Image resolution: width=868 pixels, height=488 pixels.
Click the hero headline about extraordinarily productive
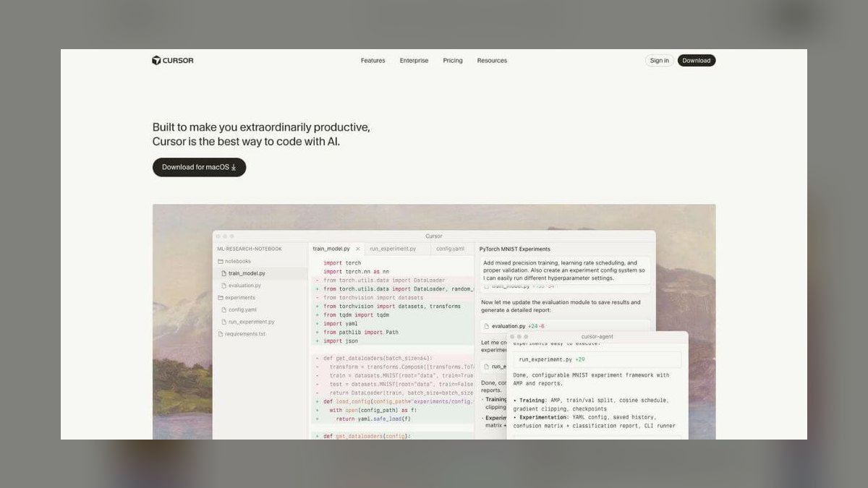261,134
